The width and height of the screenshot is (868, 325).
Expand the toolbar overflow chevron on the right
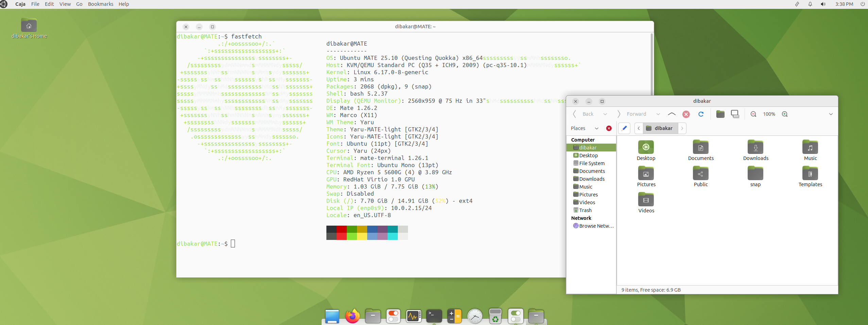[x=831, y=114]
